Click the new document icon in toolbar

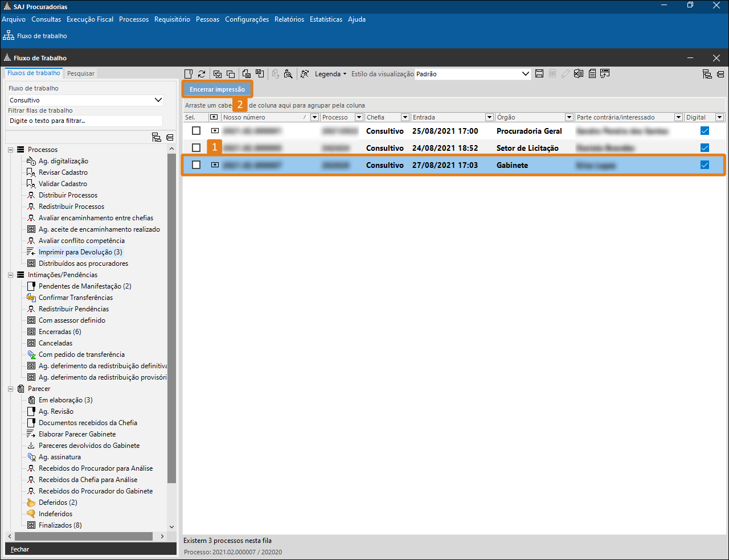point(189,74)
